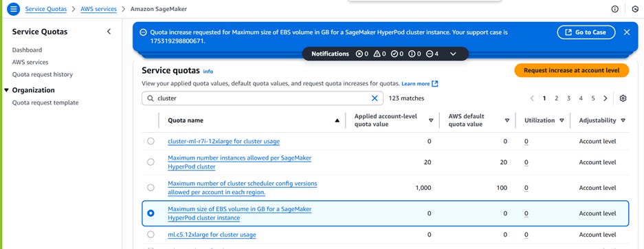
Task: Open AWS services breadcrumb link
Action: (98, 9)
